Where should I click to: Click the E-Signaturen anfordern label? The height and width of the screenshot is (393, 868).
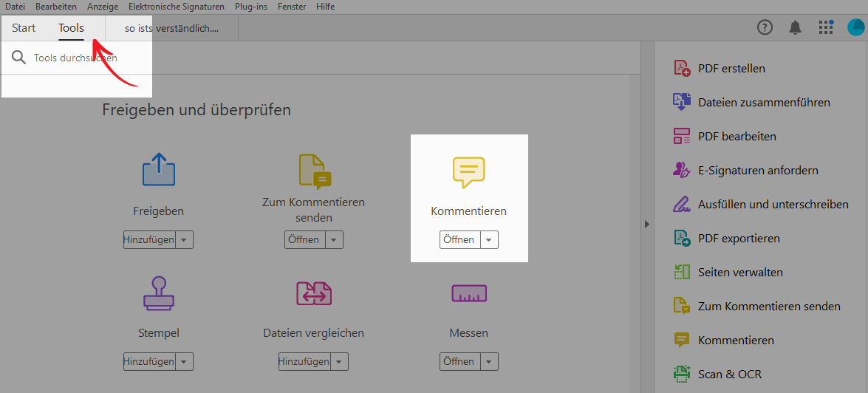tap(759, 170)
